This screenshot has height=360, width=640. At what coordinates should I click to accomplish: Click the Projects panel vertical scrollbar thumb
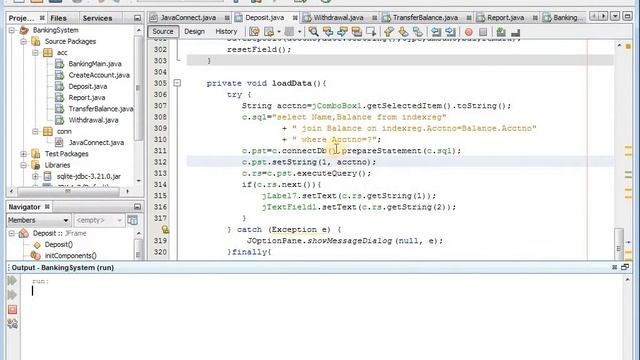coord(138,88)
